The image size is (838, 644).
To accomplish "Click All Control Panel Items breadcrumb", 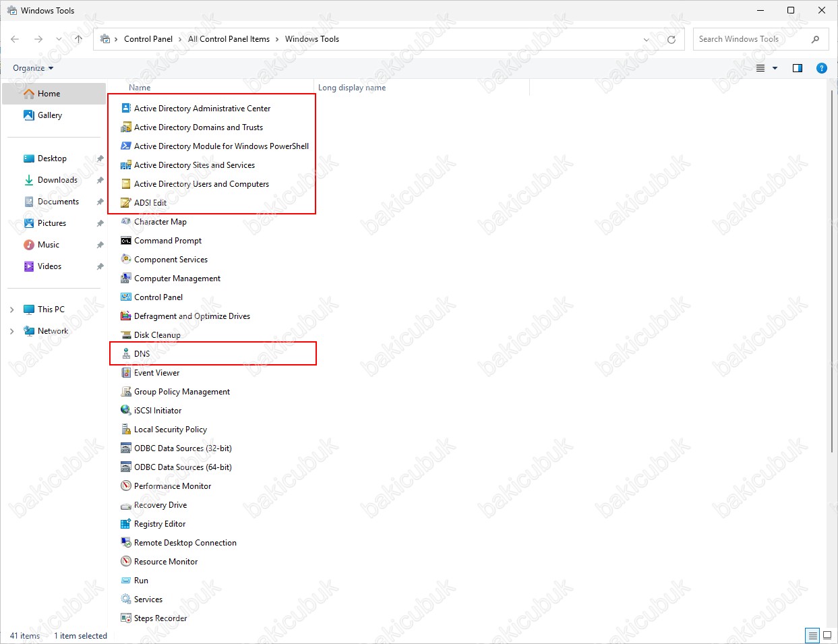I will 229,39.
